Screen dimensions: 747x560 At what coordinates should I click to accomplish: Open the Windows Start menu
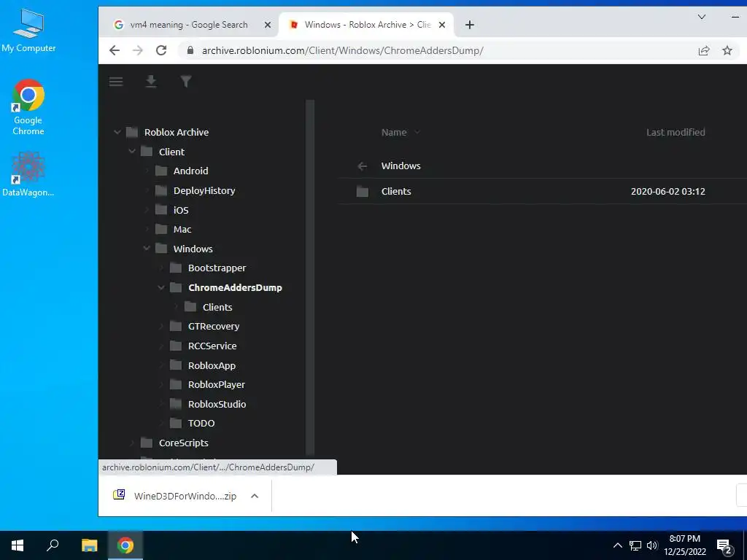coord(18,545)
